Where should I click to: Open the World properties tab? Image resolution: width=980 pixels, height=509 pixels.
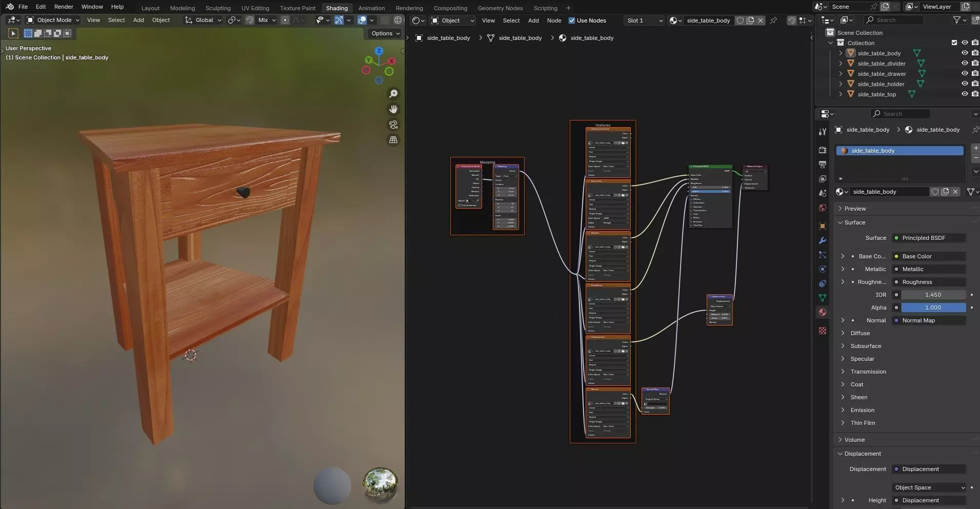pyautogui.click(x=823, y=208)
